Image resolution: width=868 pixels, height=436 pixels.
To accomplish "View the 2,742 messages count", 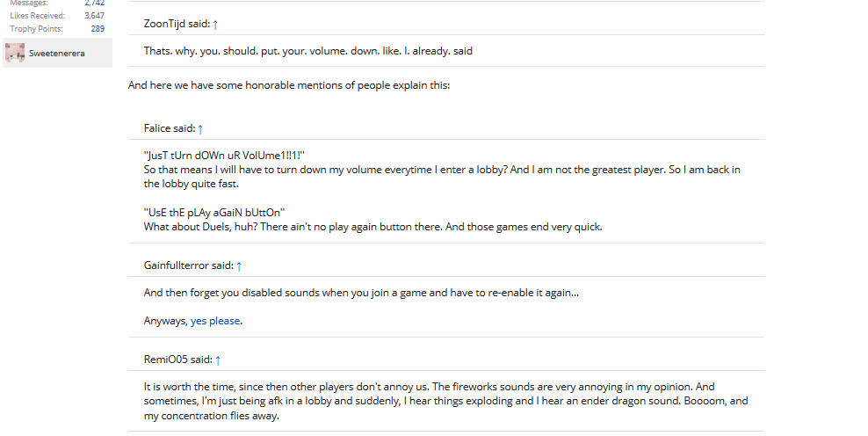I will tap(94, 4).
